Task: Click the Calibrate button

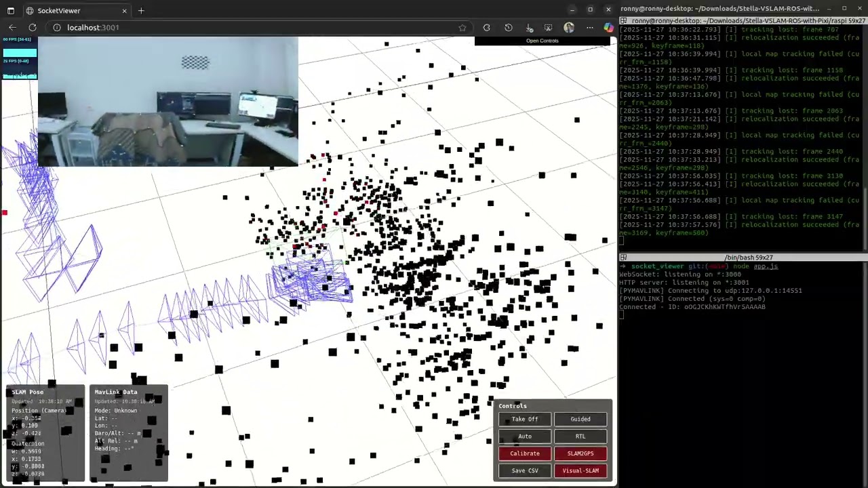Action: click(525, 453)
